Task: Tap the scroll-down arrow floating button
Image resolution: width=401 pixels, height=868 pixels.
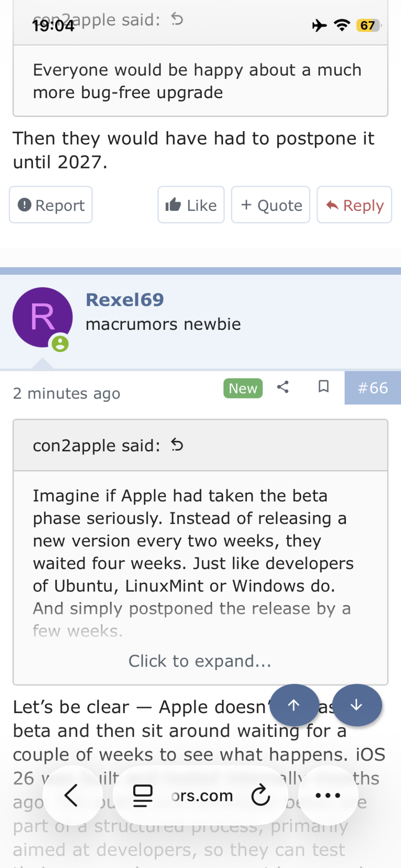Action: click(x=357, y=705)
